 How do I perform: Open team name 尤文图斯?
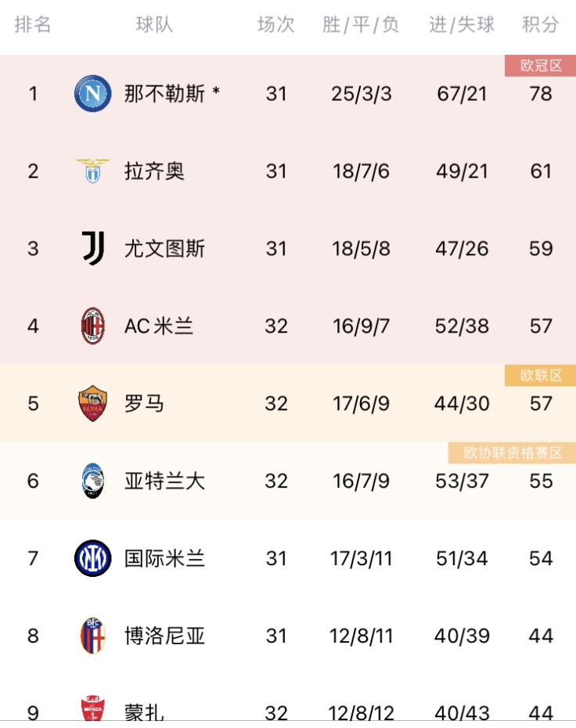point(165,248)
